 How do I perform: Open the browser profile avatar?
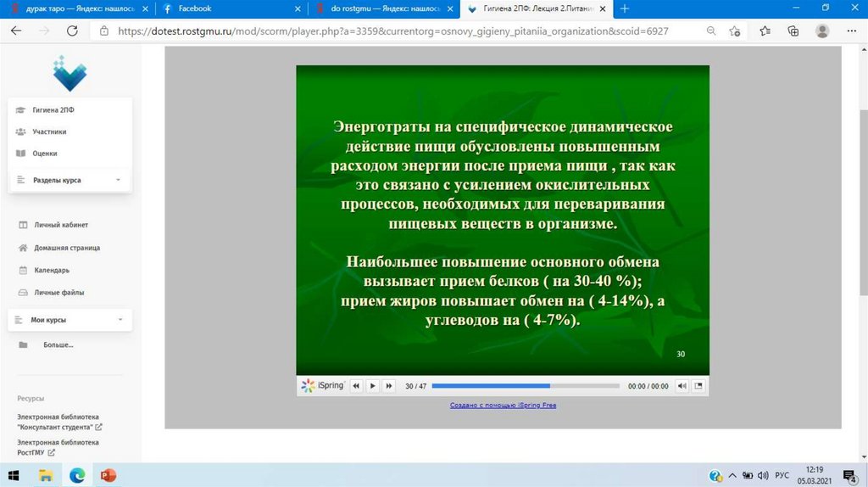coord(822,31)
